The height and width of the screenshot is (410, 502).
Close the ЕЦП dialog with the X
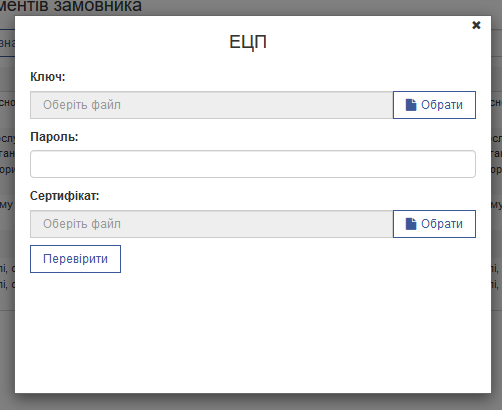476,25
